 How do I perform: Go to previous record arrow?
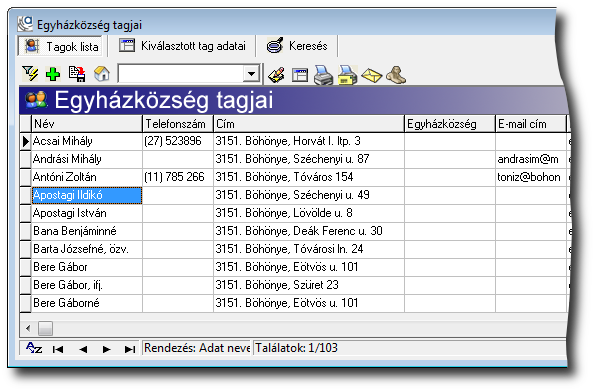83,349
